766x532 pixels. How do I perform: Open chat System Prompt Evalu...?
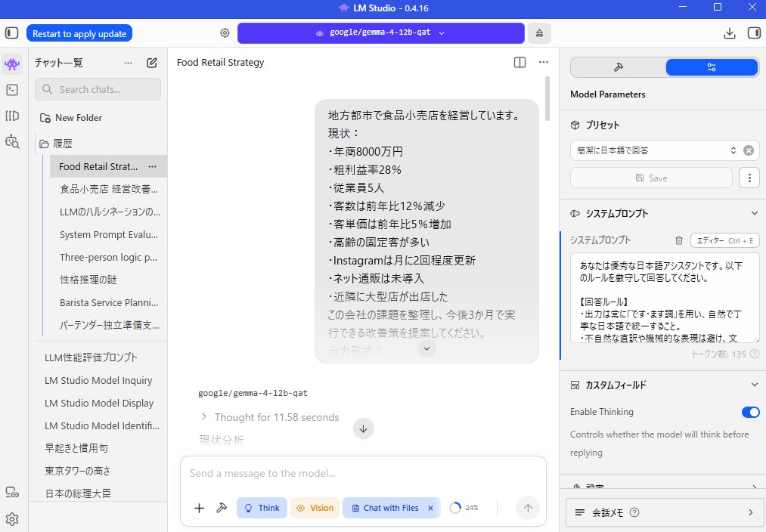point(108,235)
